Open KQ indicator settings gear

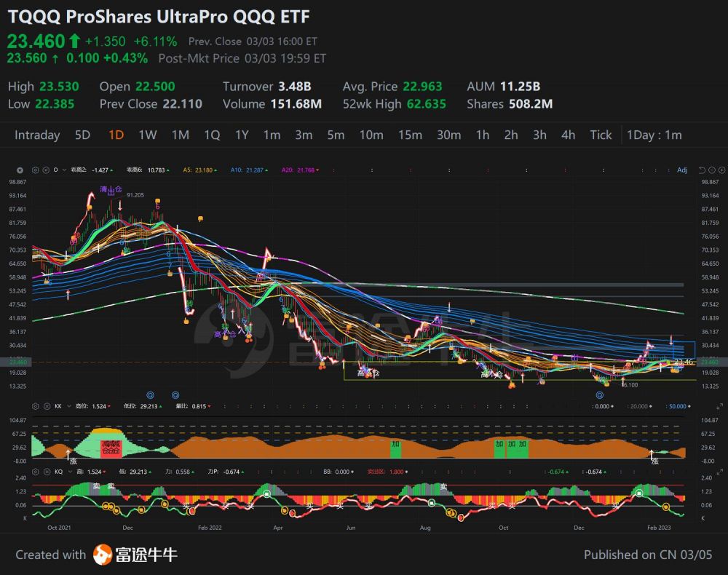36,472
